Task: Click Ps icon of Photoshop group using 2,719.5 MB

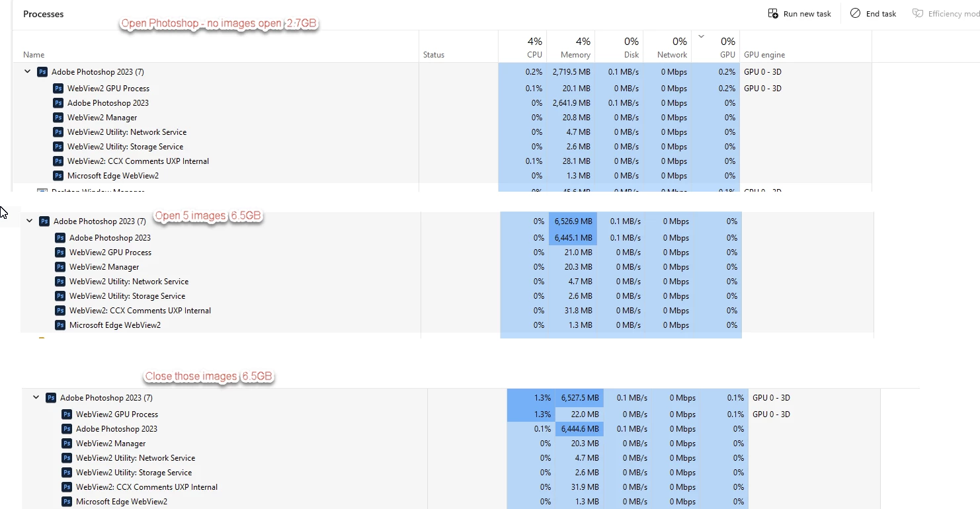Action: 42,72
